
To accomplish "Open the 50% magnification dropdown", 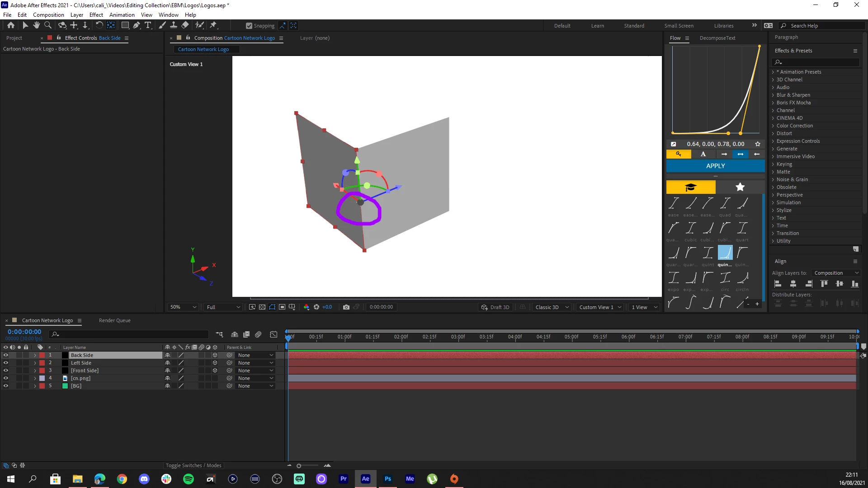I will 183,307.
